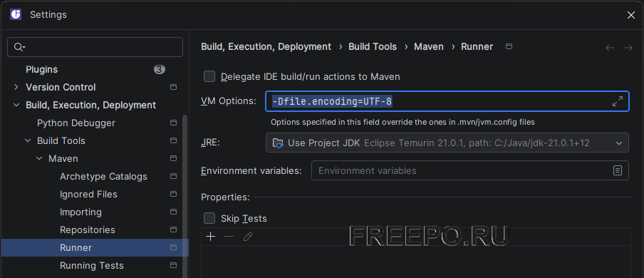Viewport: 644px width, 278px height.
Task: Click the settings tree vertical scrollbar
Action: pos(185,197)
